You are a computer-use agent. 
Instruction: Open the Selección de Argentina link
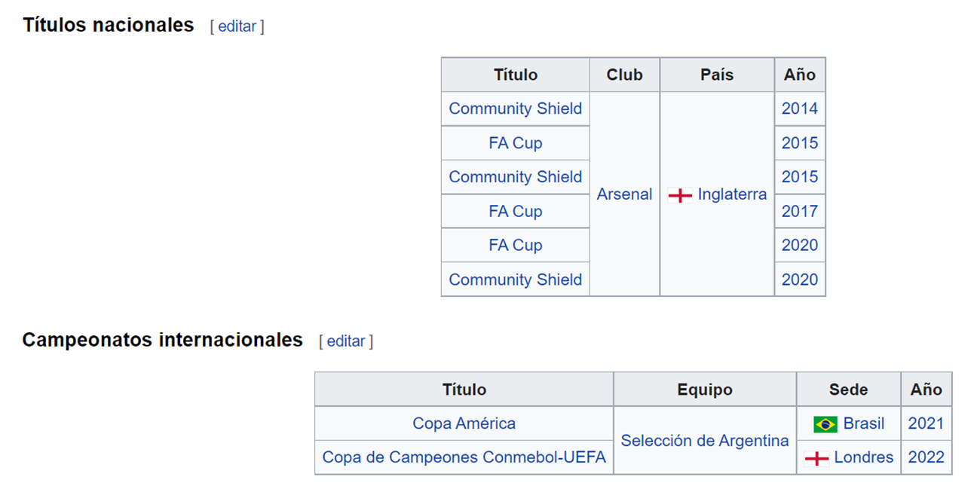point(705,441)
